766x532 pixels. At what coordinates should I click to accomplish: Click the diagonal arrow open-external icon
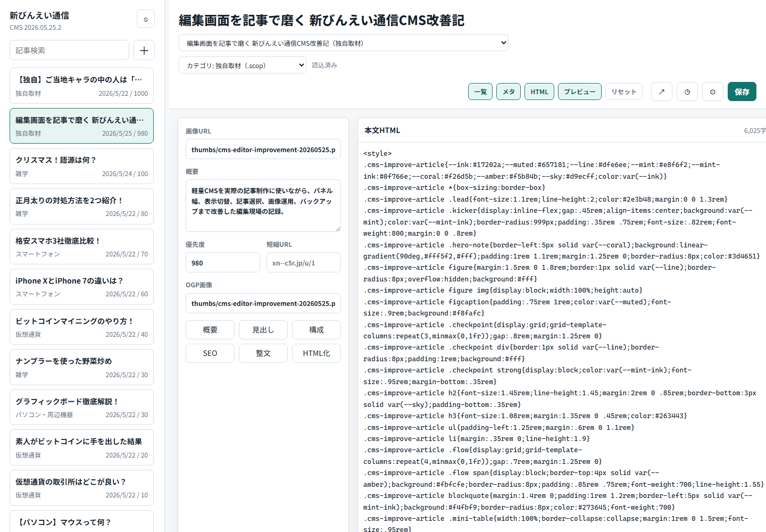pyautogui.click(x=662, y=92)
